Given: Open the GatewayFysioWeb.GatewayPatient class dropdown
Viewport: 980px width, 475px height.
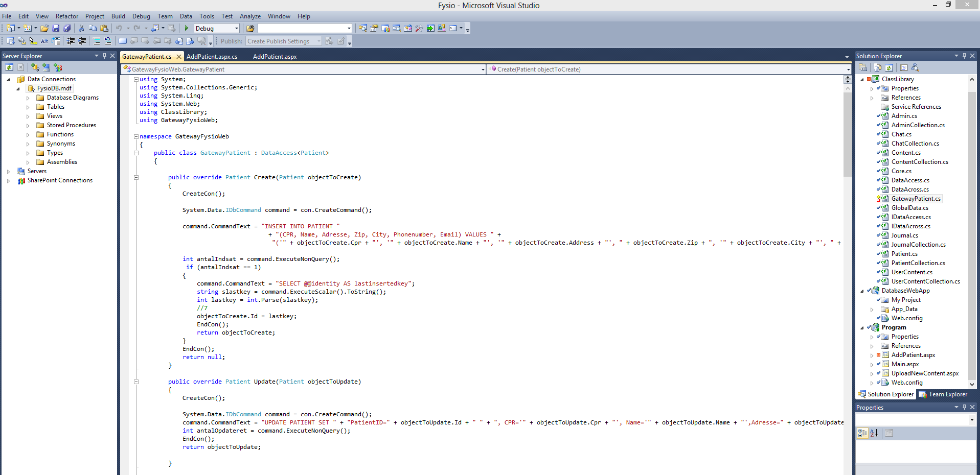Looking at the screenshot, I should (x=483, y=69).
